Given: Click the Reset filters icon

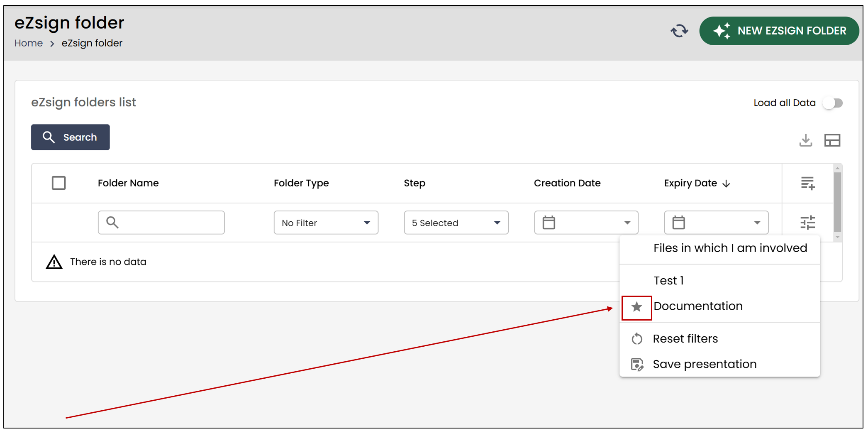Looking at the screenshot, I should (637, 339).
